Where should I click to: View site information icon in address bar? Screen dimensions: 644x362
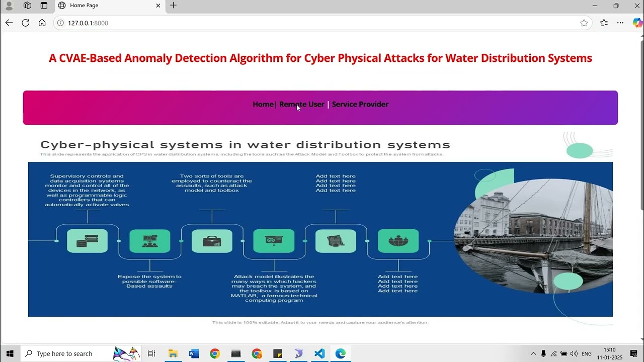[x=60, y=23]
